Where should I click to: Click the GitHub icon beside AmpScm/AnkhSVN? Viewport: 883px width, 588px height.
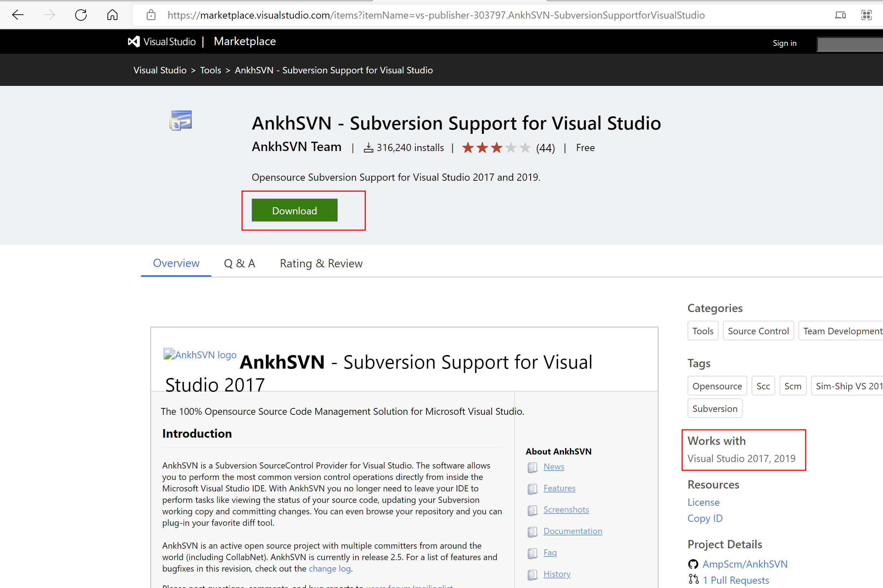[693, 564]
